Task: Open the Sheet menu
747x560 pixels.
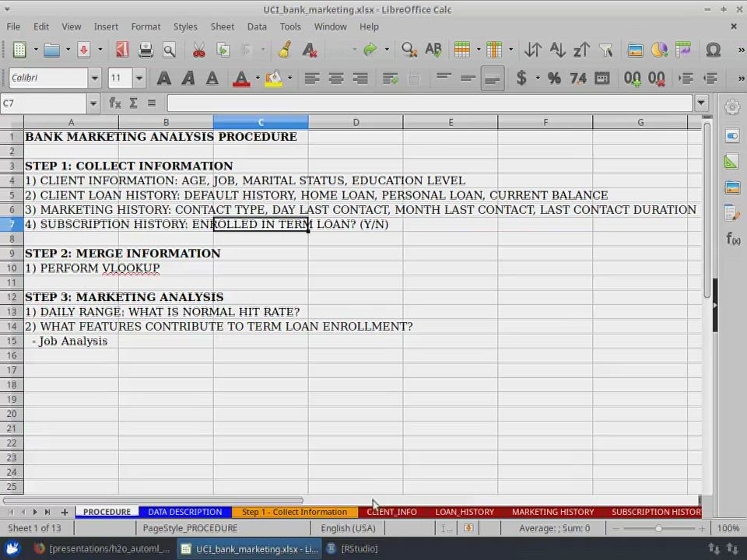Action: (223, 26)
